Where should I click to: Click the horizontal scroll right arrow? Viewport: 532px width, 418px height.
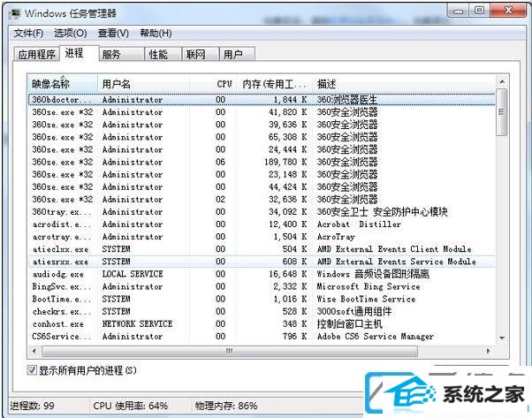coord(488,351)
